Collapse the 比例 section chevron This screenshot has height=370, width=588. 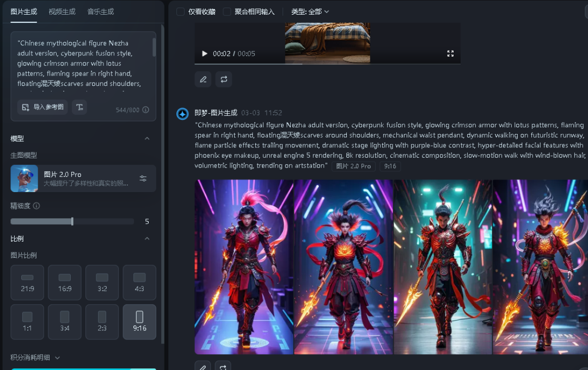pyautogui.click(x=147, y=239)
